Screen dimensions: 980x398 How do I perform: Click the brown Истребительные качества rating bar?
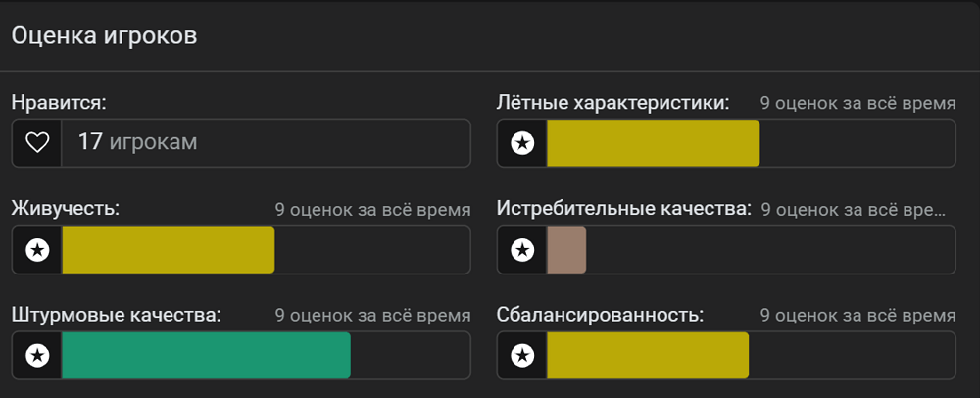pyautogui.click(x=566, y=250)
